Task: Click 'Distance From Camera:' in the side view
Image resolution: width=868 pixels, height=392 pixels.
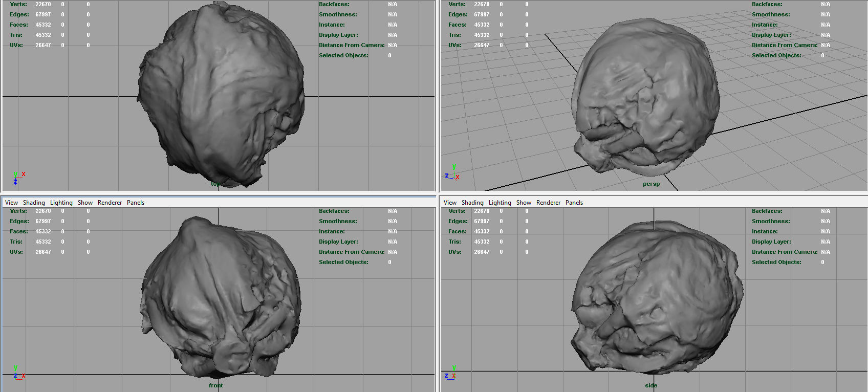Action: [785, 252]
